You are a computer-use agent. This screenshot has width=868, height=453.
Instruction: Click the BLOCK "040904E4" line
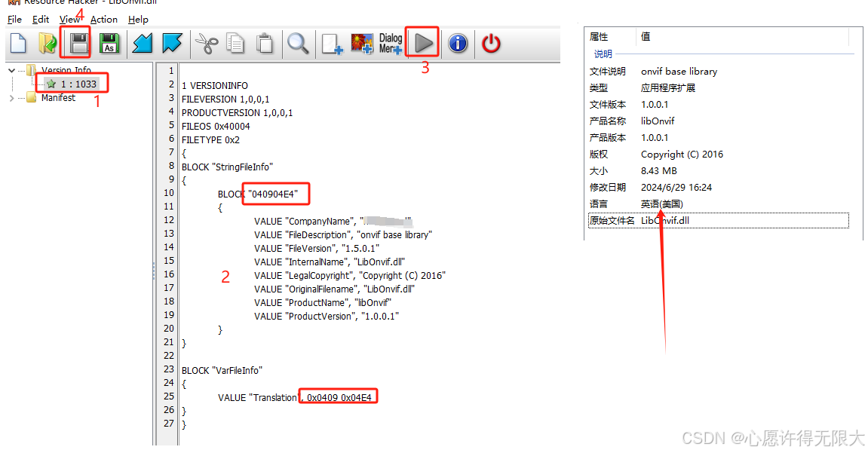click(257, 194)
